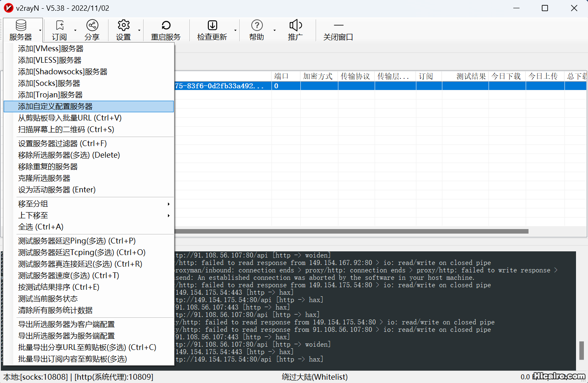Sort by the 传输协议 column header

[356, 76]
